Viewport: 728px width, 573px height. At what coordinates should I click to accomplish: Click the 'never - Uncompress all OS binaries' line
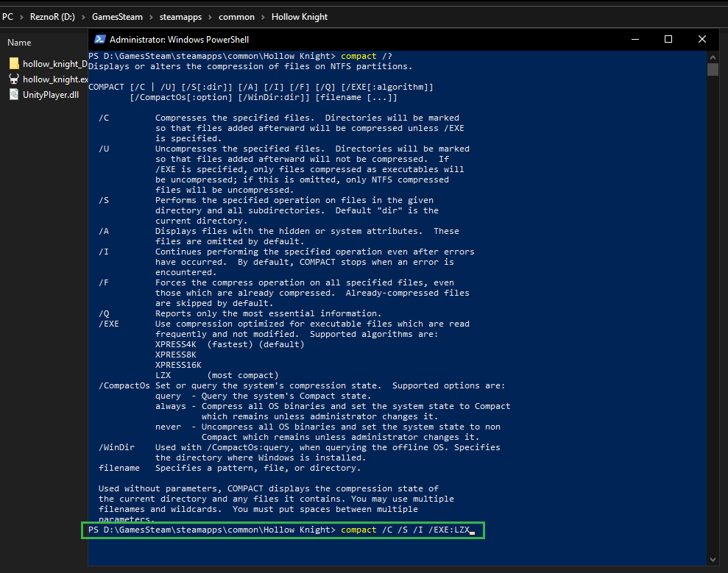pyautogui.click(x=328, y=427)
